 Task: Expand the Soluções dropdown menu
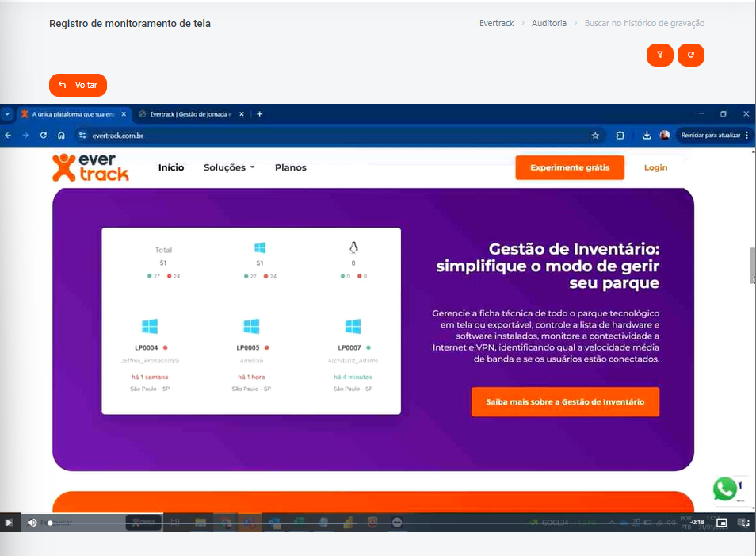point(229,167)
